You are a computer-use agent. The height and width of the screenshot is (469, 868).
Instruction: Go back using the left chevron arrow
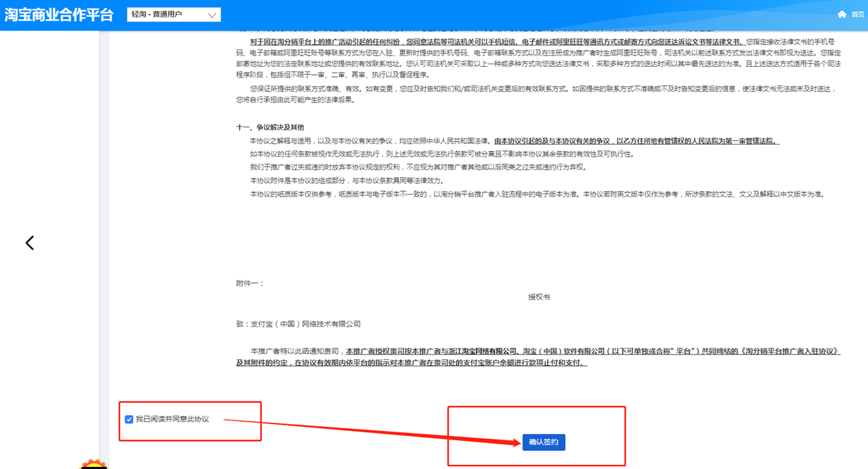click(29, 243)
